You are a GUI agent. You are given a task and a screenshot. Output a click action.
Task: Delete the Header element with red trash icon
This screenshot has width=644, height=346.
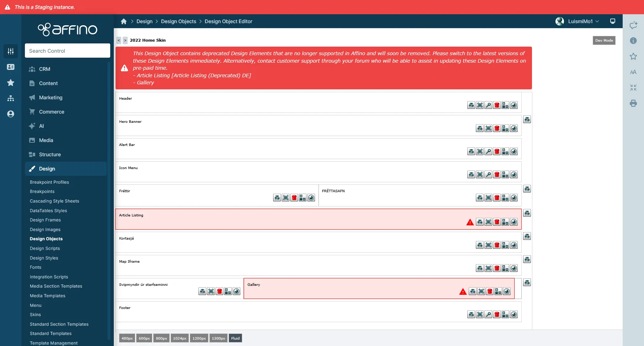(497, 105)
